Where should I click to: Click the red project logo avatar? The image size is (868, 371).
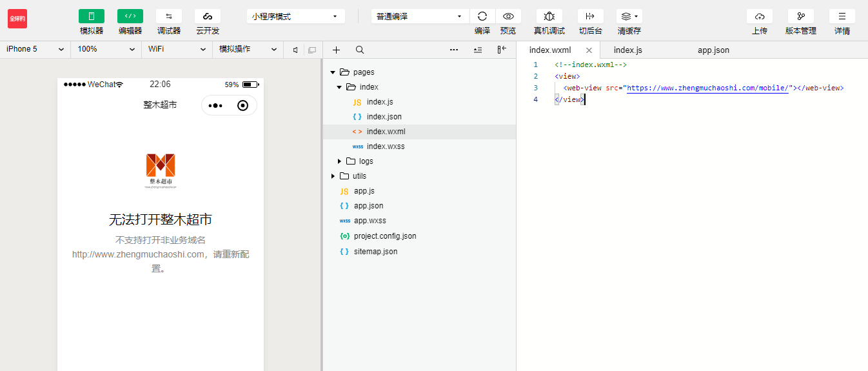click(17, 19)
